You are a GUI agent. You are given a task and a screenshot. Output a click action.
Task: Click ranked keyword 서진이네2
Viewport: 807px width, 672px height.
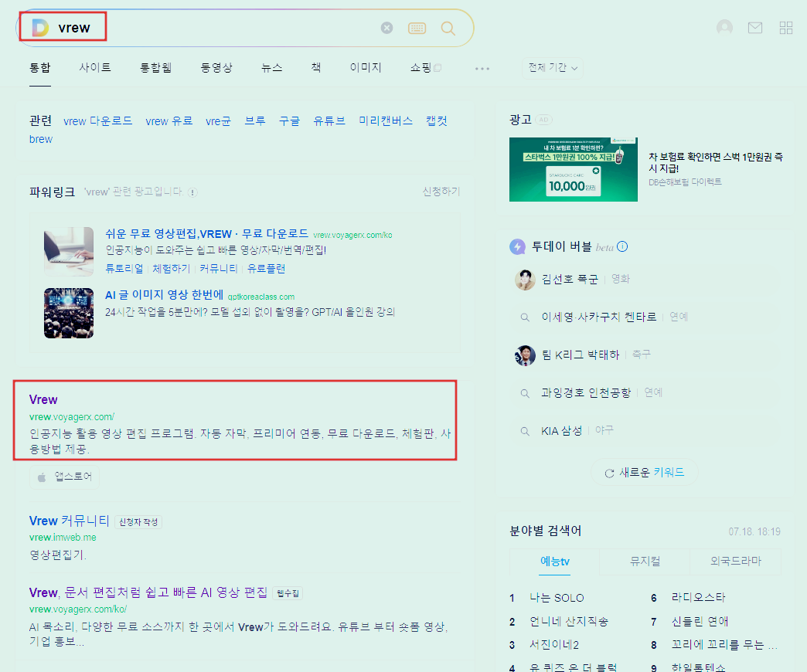click(554, 645)
